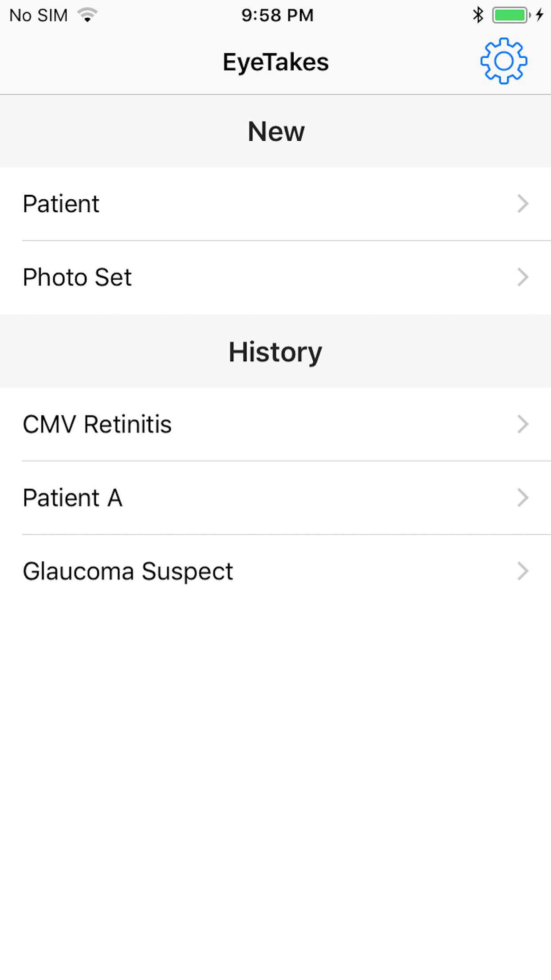Tap the battery indicator icon

click(512, 15)
